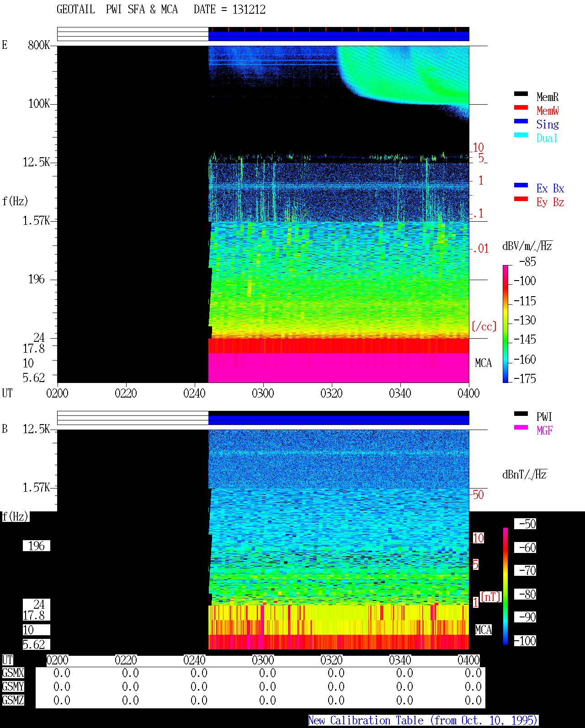
Task: Click the dBV/m electric field color bar
Action: 505,324
